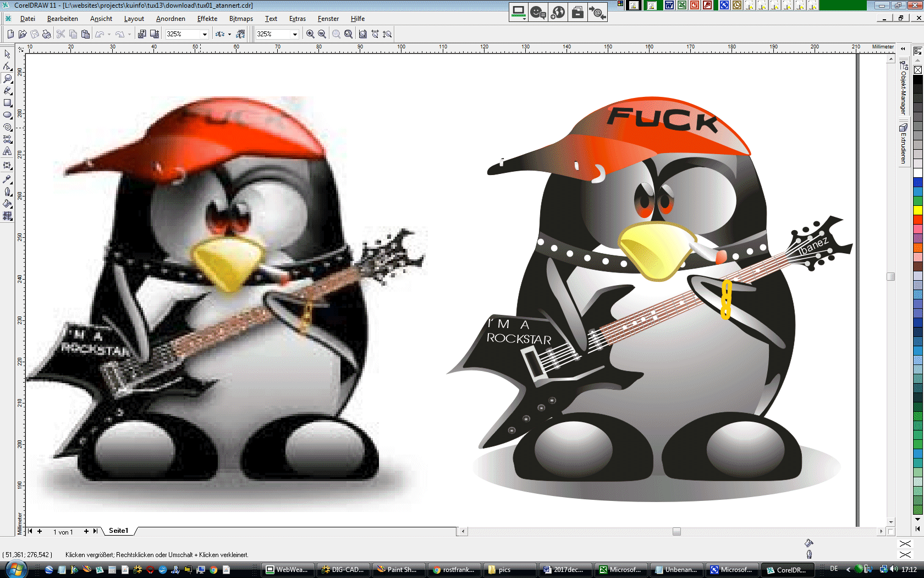Open the Objekt-Manager docker tab

[x=903, y=88]
